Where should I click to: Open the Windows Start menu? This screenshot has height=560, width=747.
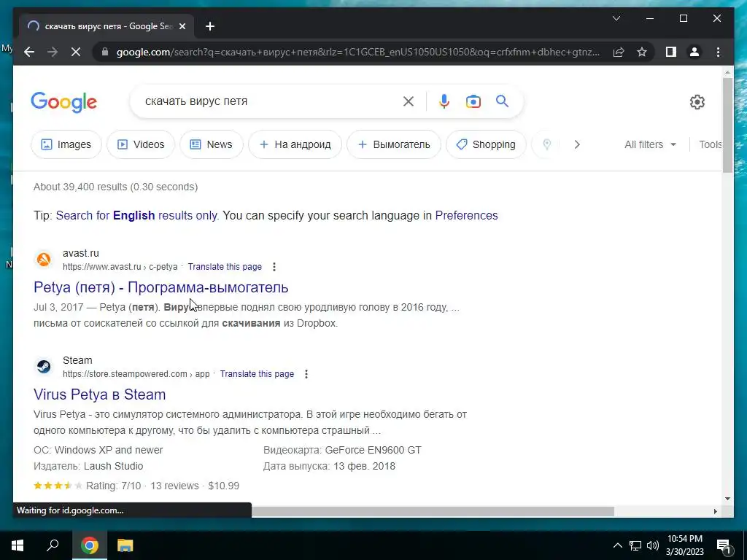coord(18,545)
